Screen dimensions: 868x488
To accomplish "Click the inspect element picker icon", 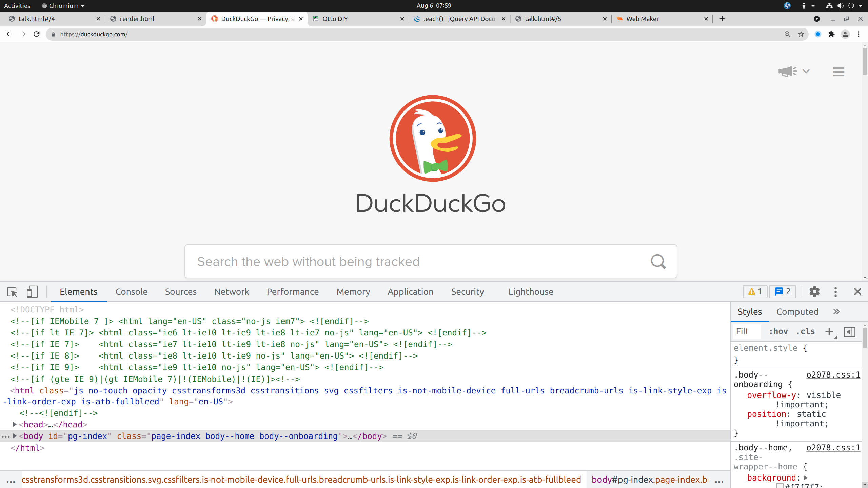I will 12,292.
